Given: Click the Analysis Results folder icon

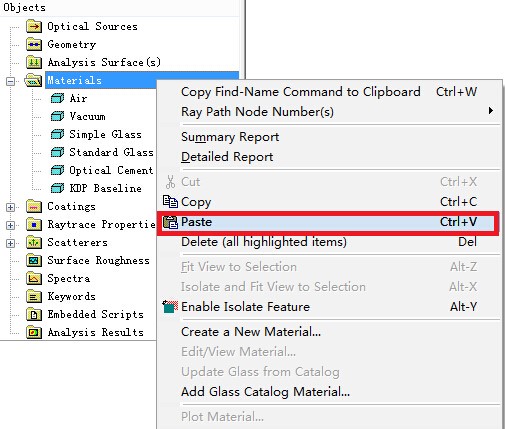Looking at the screenshot, I should (x=34, y=332).
